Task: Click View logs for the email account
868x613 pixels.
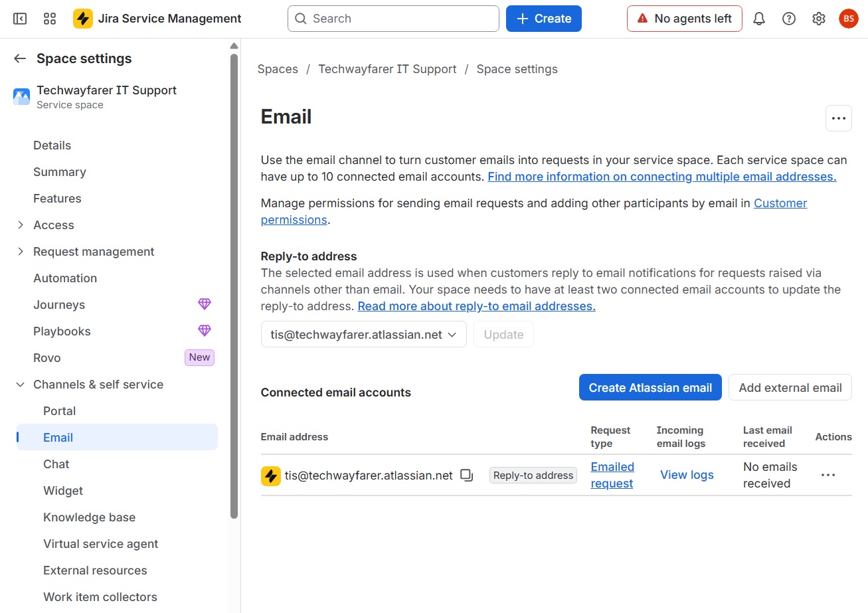Action: 687,475
